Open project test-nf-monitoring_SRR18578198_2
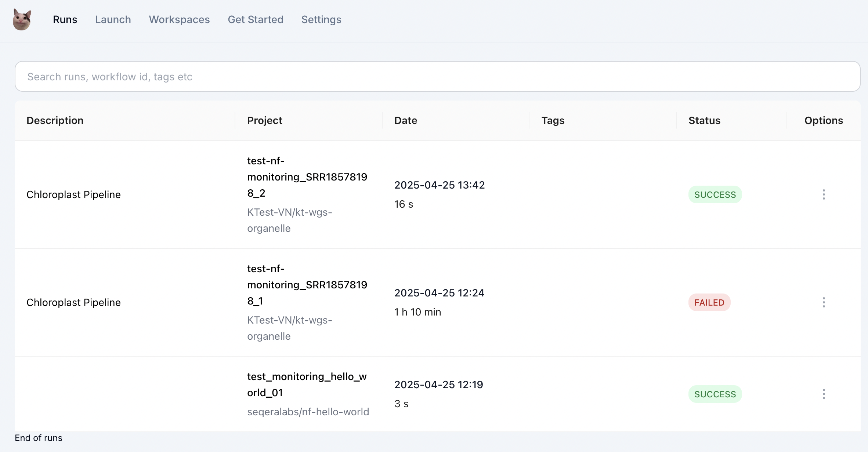This screenshot has height=452, width=868. [307, 177]
